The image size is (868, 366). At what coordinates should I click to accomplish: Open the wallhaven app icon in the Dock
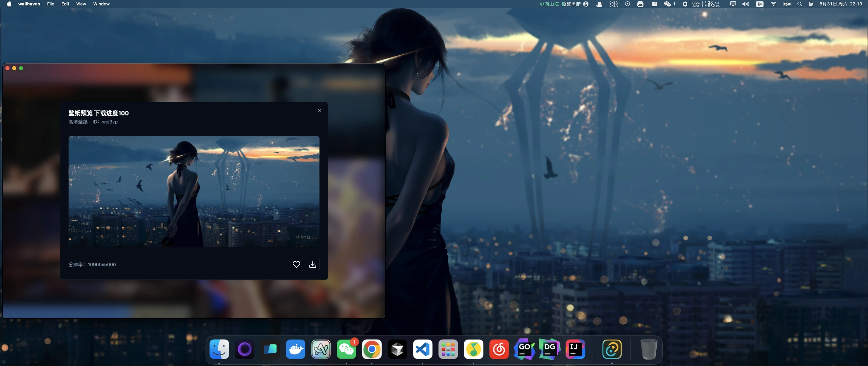[612, 349]
